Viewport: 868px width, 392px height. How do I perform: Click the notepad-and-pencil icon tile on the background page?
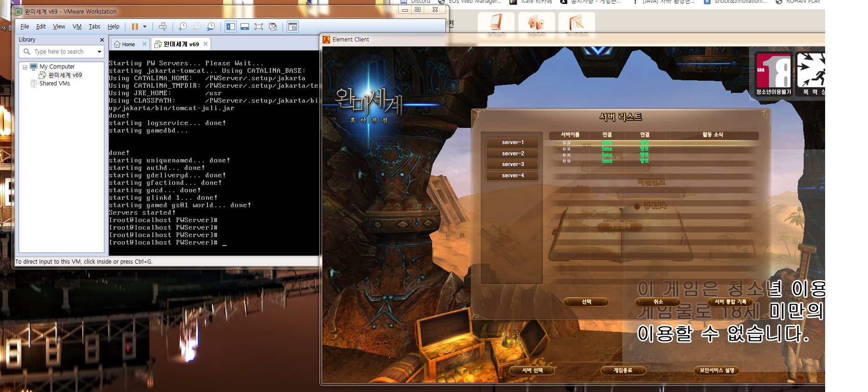[577, 23]
